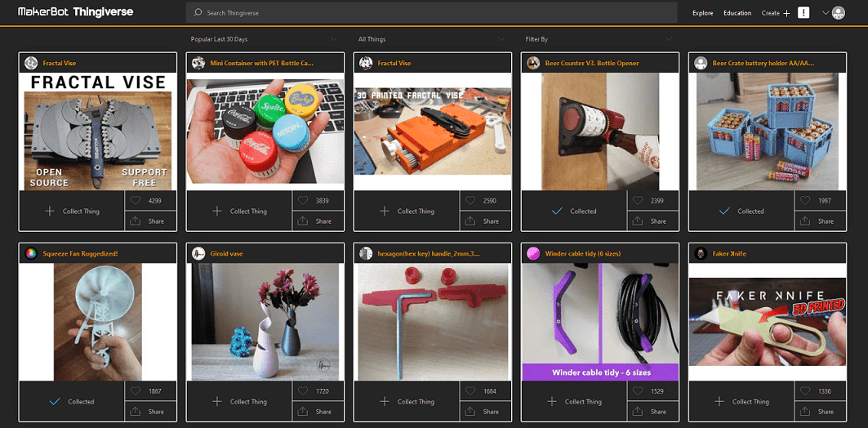Open the Beer Crate battery holder thumbnail
Screen dimensions: 868x428
[x=768, y=132]
